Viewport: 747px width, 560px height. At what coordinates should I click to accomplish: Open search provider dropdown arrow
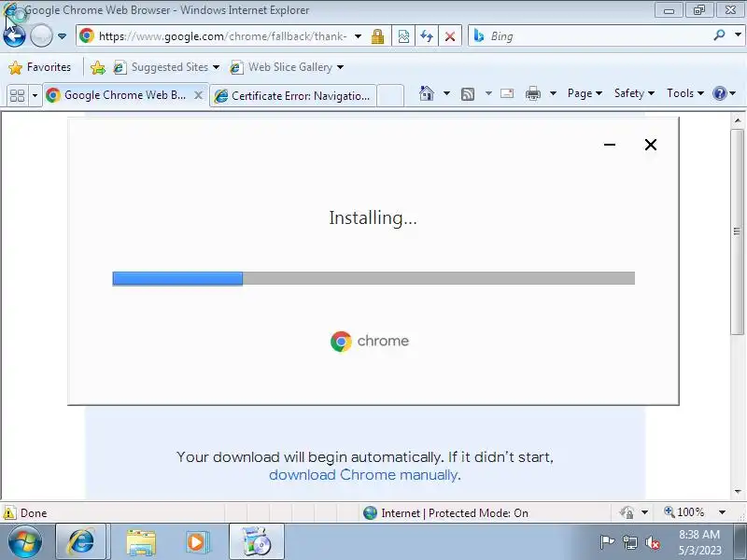pos(738,35)
